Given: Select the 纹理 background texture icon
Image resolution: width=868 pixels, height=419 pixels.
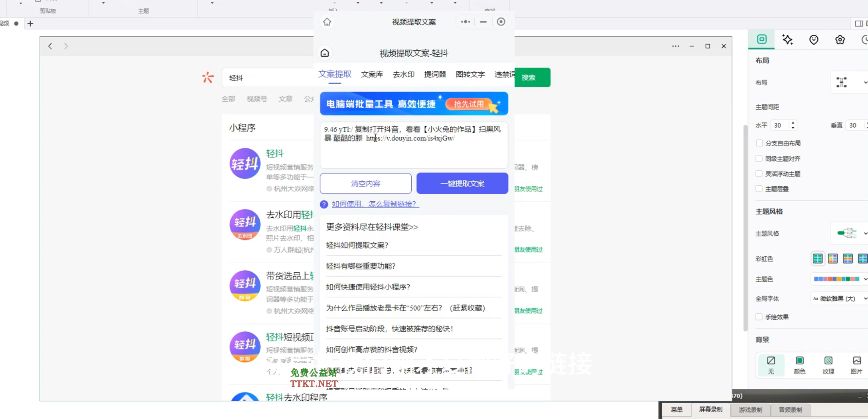Looking at the screenshot, I should 828,364.
